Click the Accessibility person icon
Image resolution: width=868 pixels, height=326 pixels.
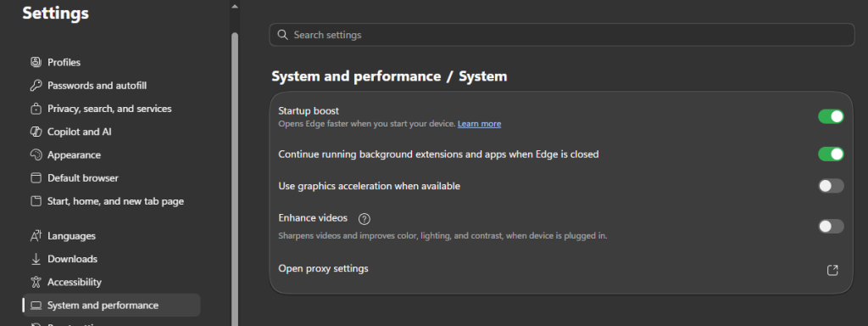point(36,282)
